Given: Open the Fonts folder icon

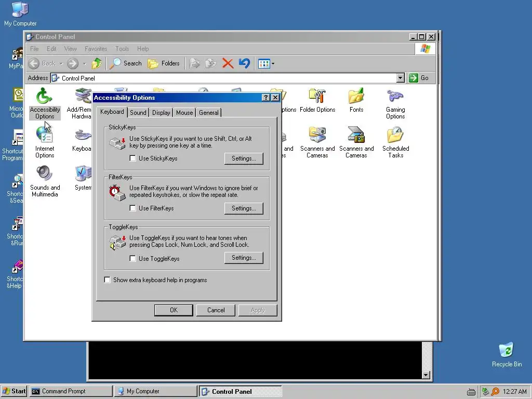Looking at the screenshot, I should click(x=356, y=100).
